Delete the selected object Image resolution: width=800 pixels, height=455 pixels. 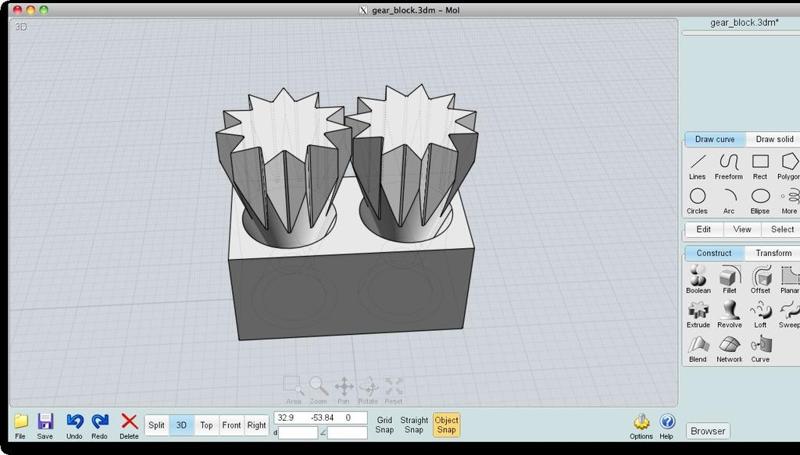point(129,426)
